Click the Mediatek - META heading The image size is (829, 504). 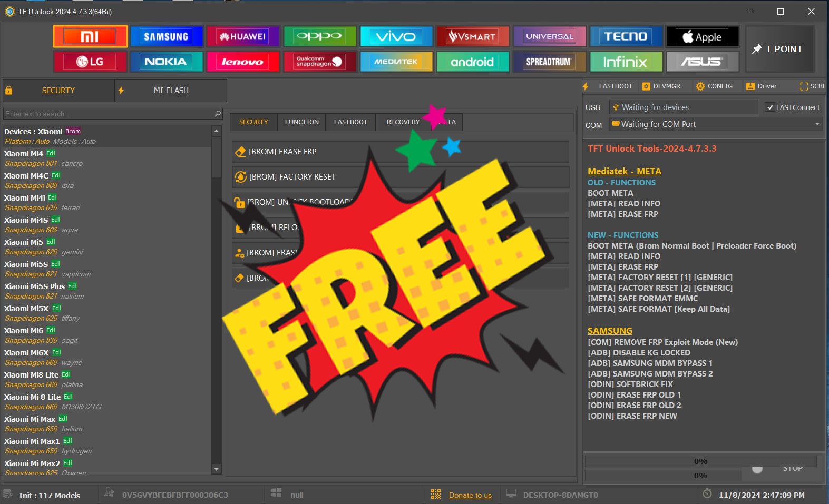click(x=624, y=171)
